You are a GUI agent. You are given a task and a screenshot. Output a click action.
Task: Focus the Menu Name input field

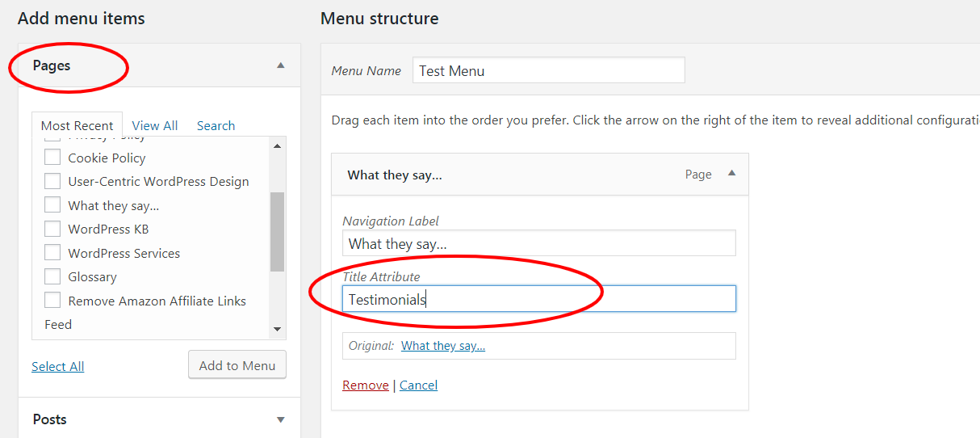tap(549, 70)
